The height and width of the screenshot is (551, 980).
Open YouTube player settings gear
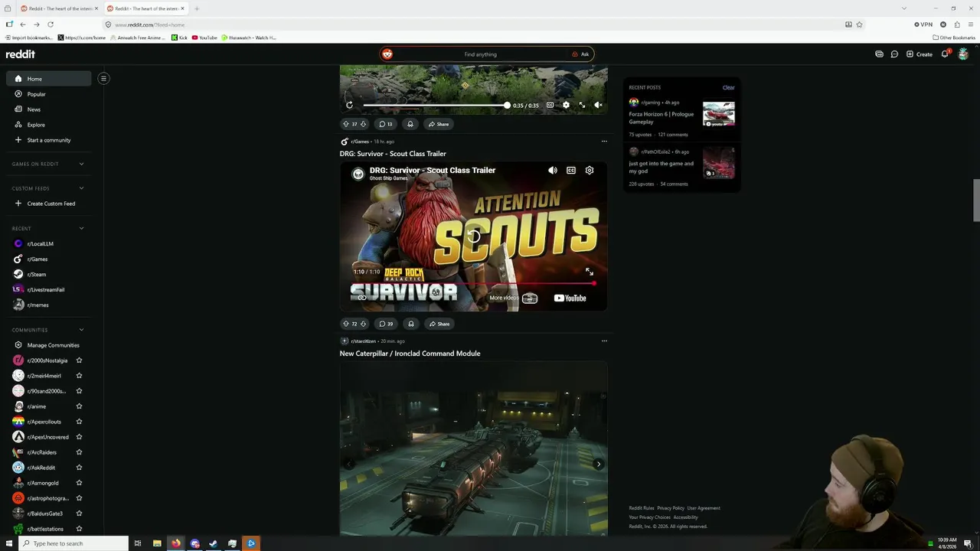coord(590,171)
